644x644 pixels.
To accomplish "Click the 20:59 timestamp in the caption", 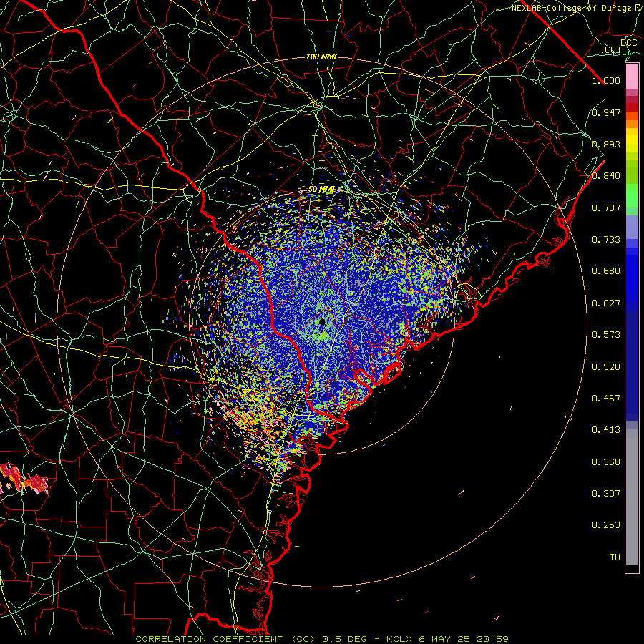I will tap(492, 639).
